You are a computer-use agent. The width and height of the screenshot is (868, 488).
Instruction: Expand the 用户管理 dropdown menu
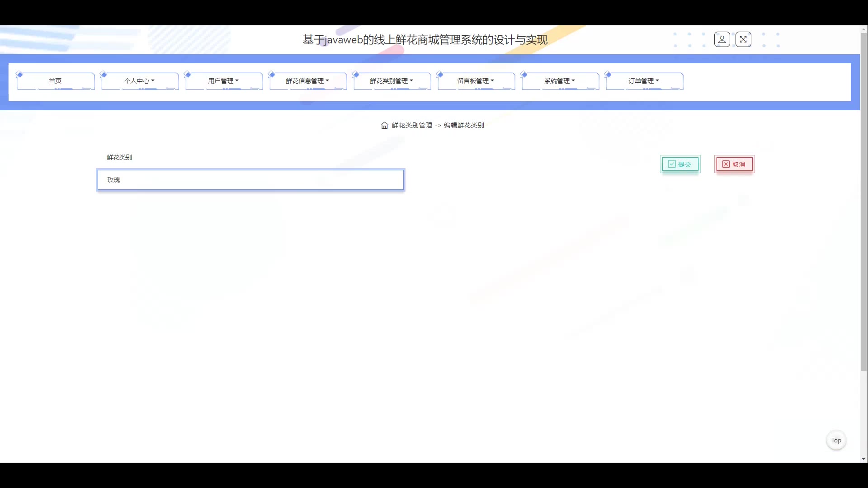[223, 81]
